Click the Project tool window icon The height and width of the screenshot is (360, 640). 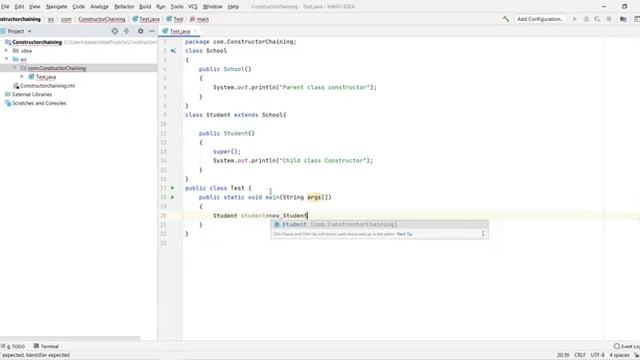(3, 31)
